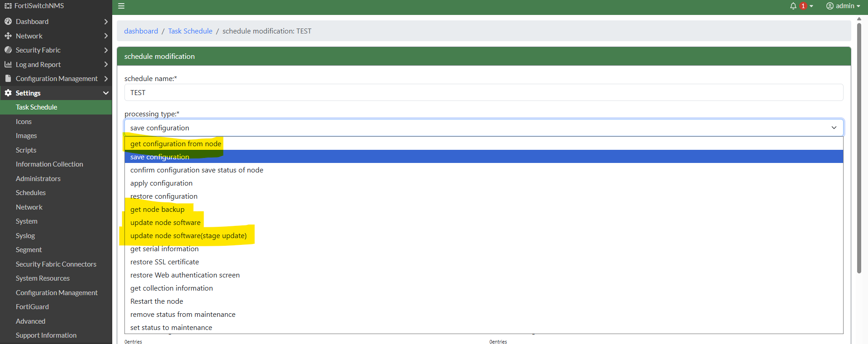Collapse the Settings menu chevron
This screenshot has width=868, height=344.
(x=106, y=93)
